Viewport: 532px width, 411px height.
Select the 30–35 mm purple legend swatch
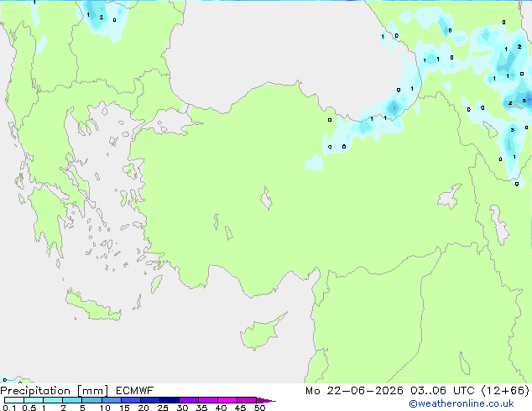coord(188,400)
